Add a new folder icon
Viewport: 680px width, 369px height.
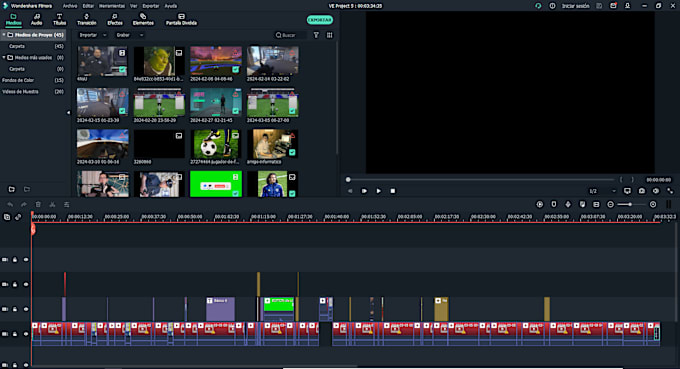[x=12, y=189]
